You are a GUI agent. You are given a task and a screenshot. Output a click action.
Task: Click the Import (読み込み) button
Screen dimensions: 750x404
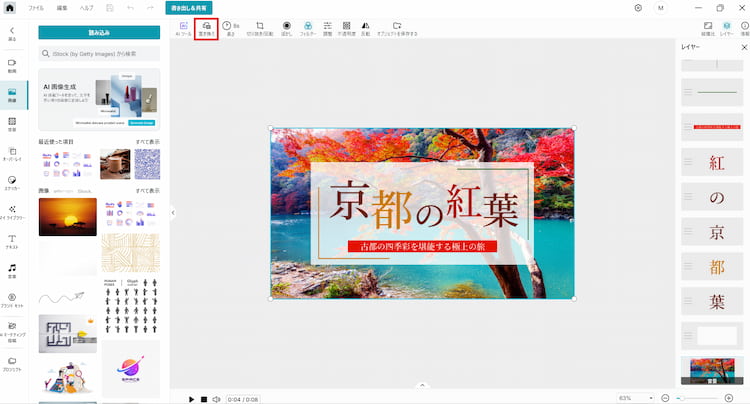[x=99, y=33]
